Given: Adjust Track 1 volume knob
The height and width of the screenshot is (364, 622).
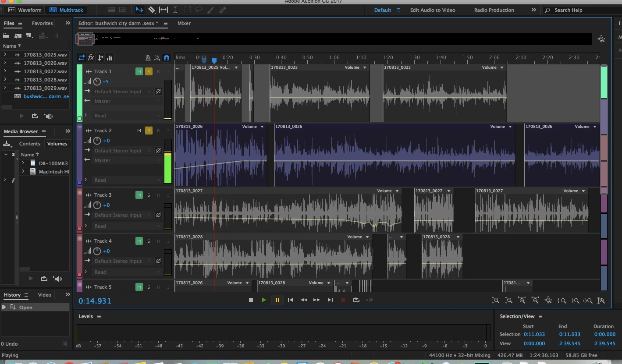Looking at the screenshot, I should tap(97, 81).
